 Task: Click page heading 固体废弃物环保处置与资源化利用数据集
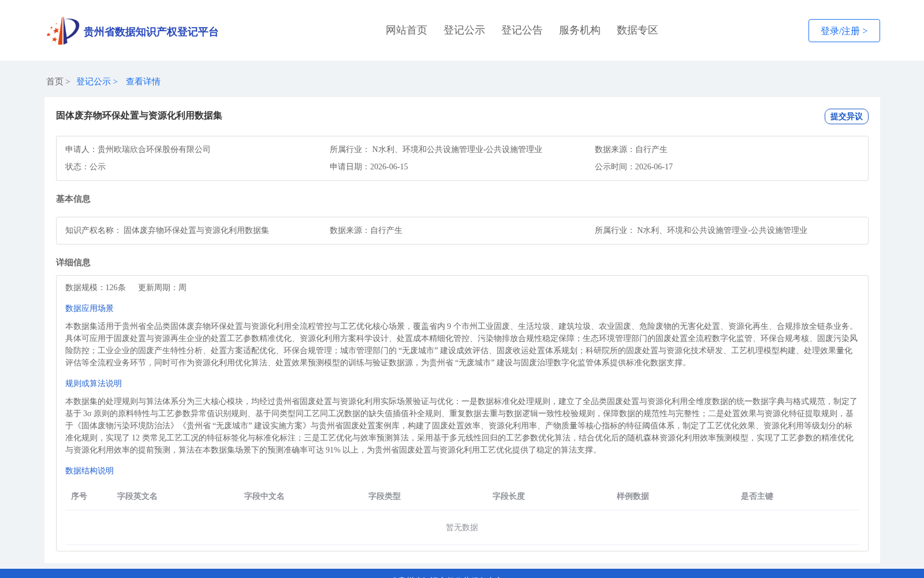[x=139, y=116]
